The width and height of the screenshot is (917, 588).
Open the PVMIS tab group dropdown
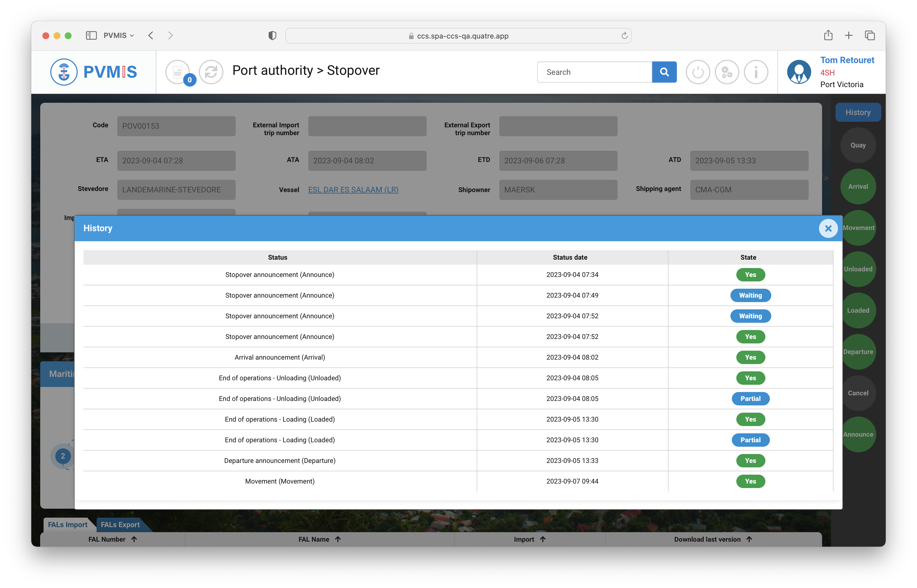pos(119,35)
